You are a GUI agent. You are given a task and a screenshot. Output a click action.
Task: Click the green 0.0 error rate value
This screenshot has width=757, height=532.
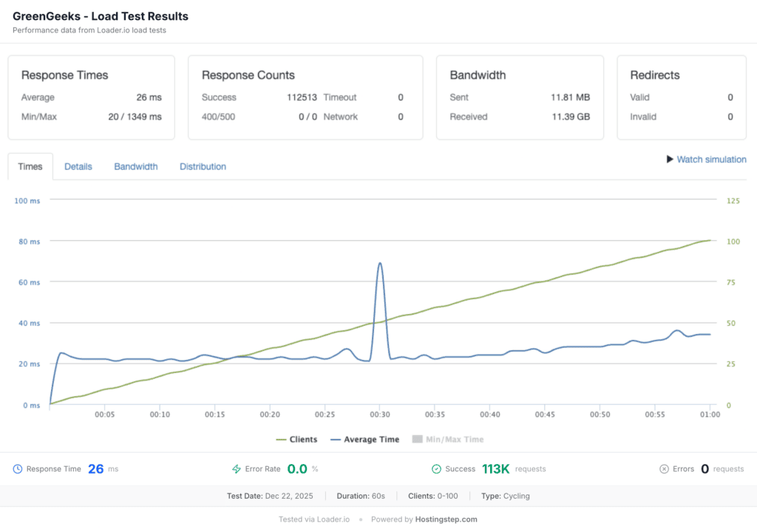[297, 468]
